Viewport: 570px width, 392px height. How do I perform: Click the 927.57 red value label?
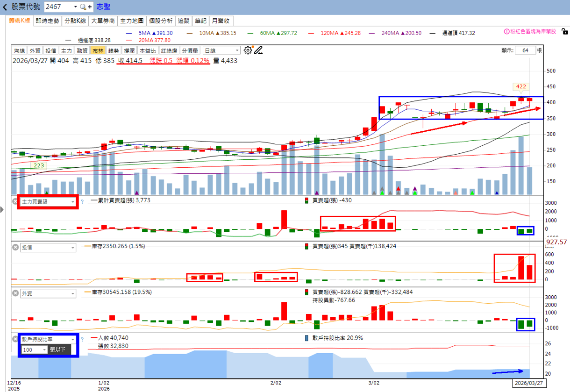coord(556,242)
